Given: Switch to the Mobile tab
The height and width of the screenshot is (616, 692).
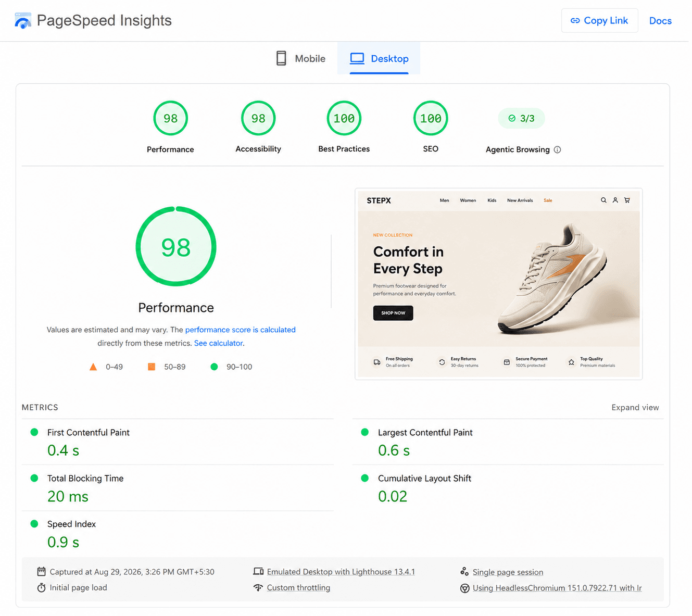Looking at the screenshot, I should (300, 58).
